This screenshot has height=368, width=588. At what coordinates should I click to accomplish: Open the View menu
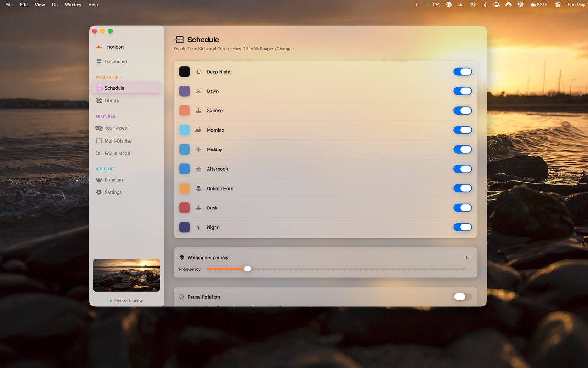(x=40, y=5)
